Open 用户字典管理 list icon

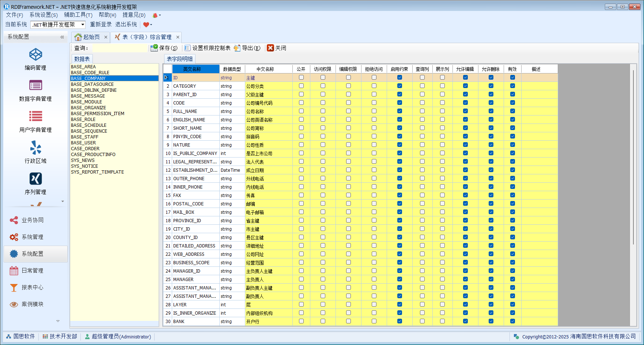coord(35,117)
